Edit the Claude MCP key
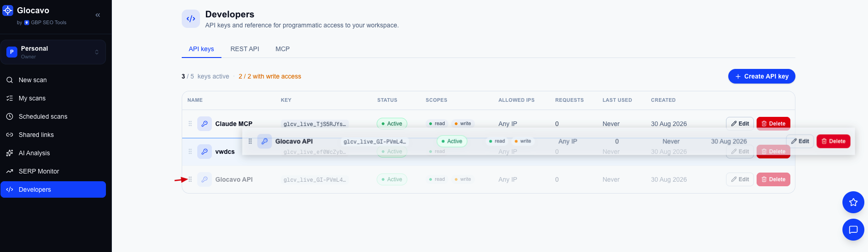The height and width of the screenshot is (252, 868). [x=740, y=124]
